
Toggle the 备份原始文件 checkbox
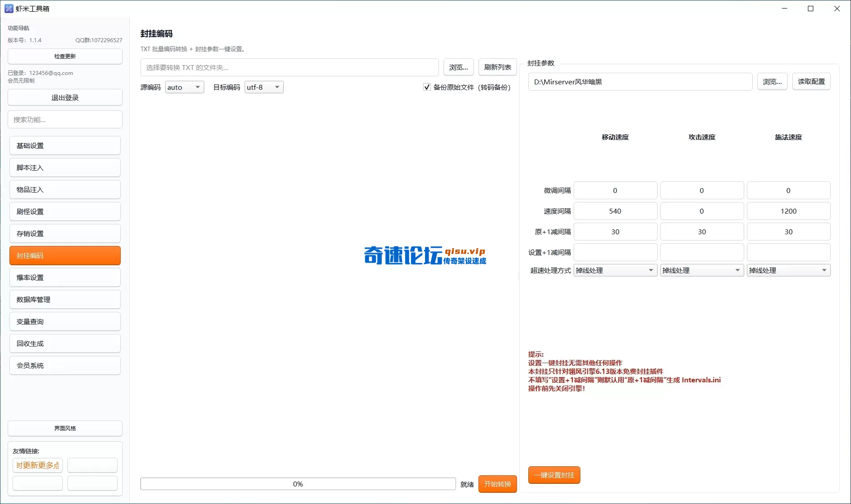tap(427, 87)
